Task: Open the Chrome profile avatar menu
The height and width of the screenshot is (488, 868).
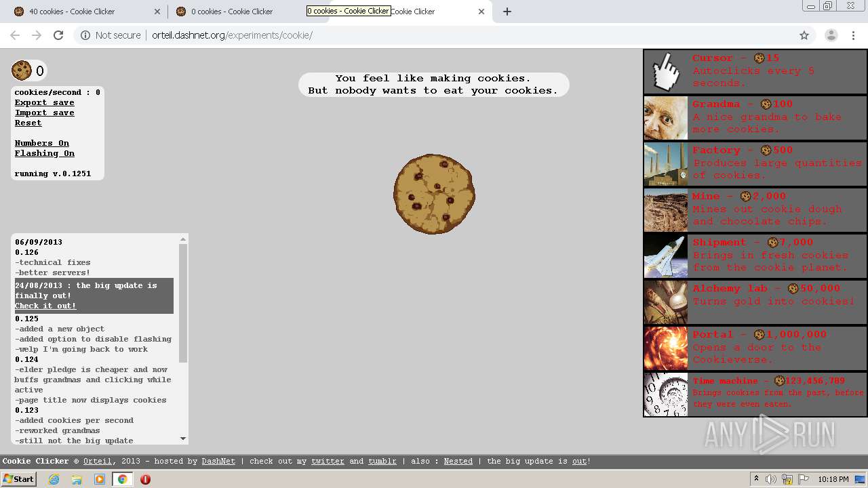Action: (831, 35)
